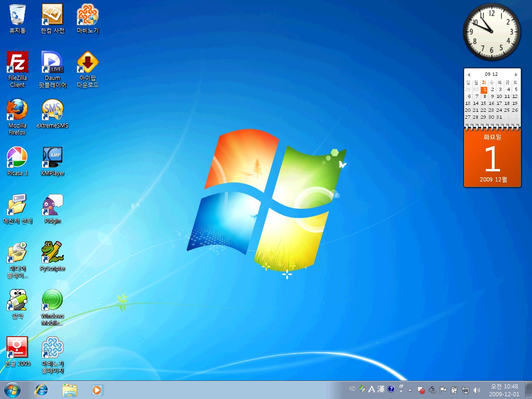
Task: Open the volume speaker icon
Action: point(477,390)
